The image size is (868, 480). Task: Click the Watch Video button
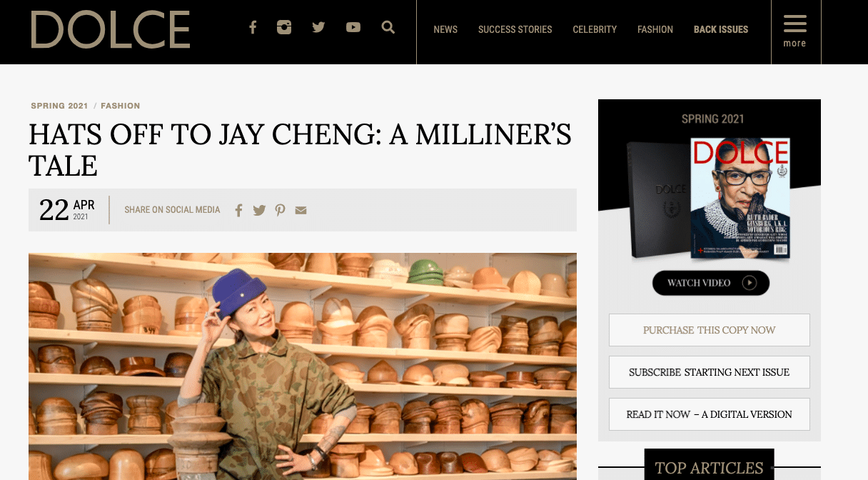coord(711,283)
